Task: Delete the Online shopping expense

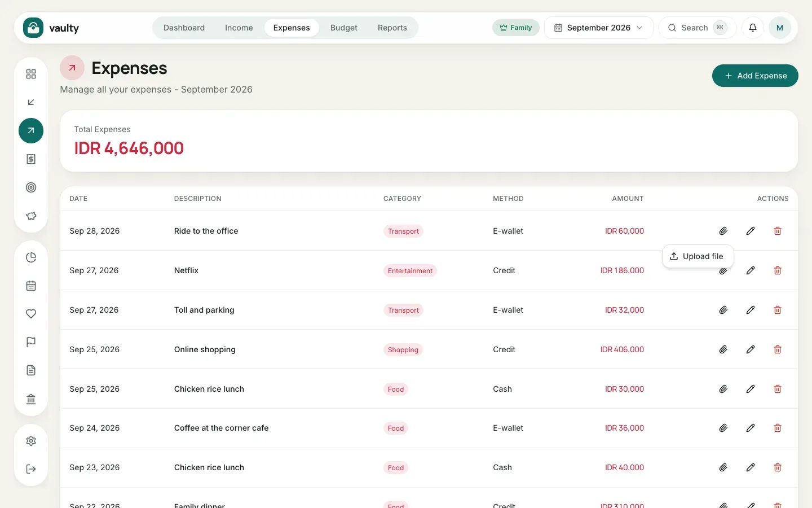Action: [778, 349]
